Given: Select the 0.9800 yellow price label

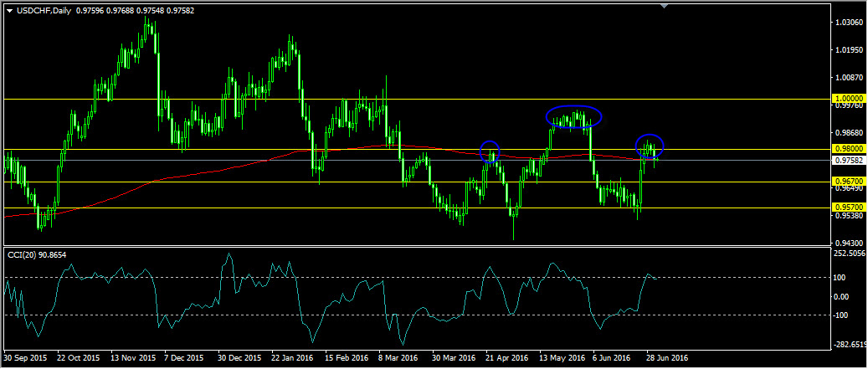Looking at the screenshot, I should coord(849,149).
